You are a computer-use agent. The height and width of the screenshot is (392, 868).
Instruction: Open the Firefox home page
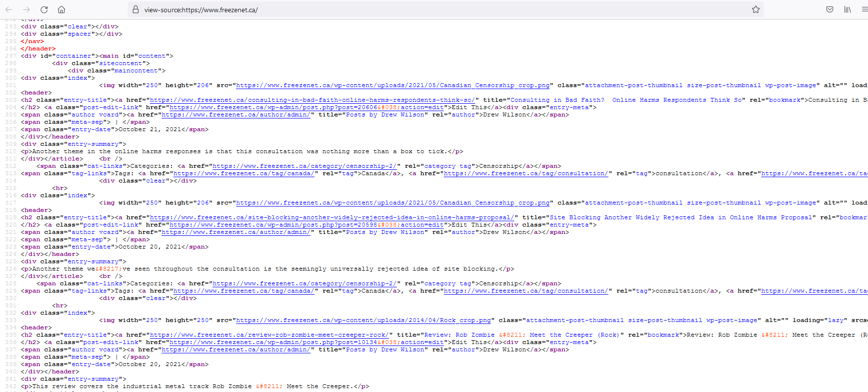61,9
